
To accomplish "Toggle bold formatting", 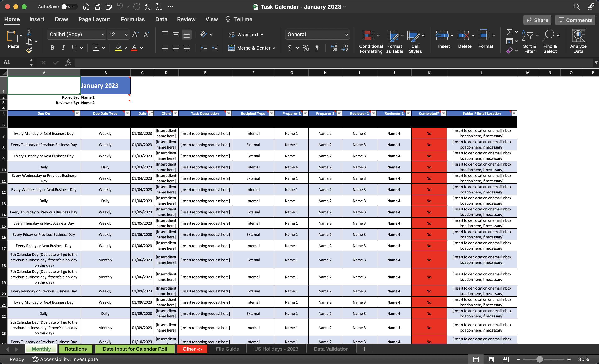I will pos(52,48).
